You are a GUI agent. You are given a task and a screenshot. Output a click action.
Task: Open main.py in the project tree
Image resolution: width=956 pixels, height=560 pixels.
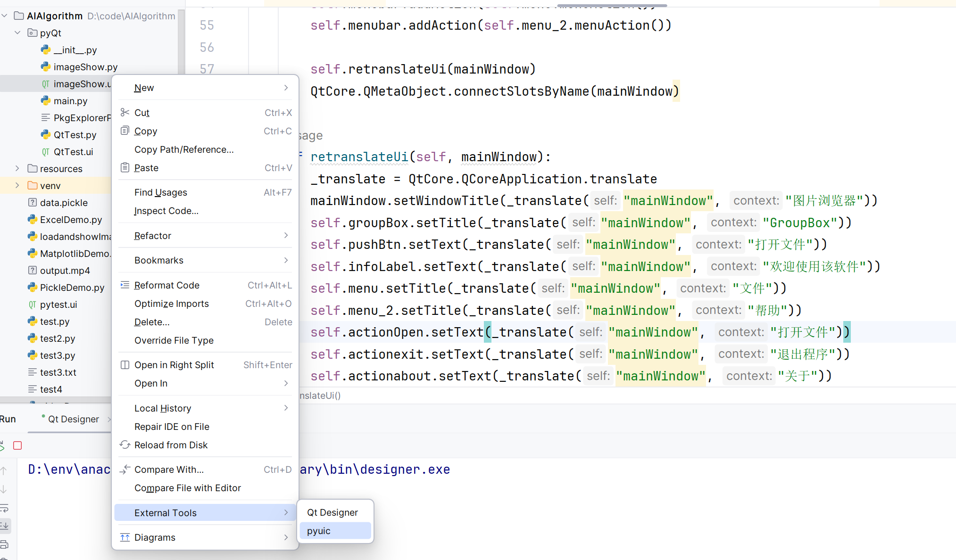(x=70, y=101)
